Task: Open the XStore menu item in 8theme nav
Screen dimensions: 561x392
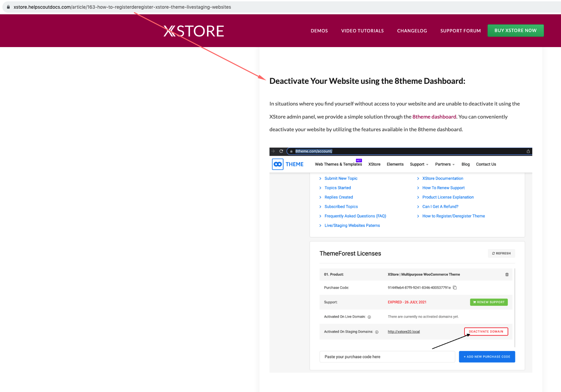Action: pyautogui.click(x=374, y=164)
